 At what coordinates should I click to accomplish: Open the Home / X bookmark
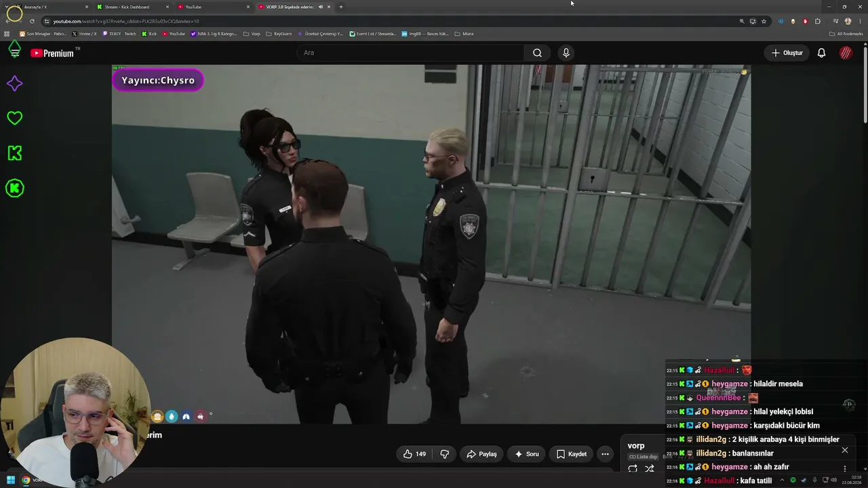[84, 34]
